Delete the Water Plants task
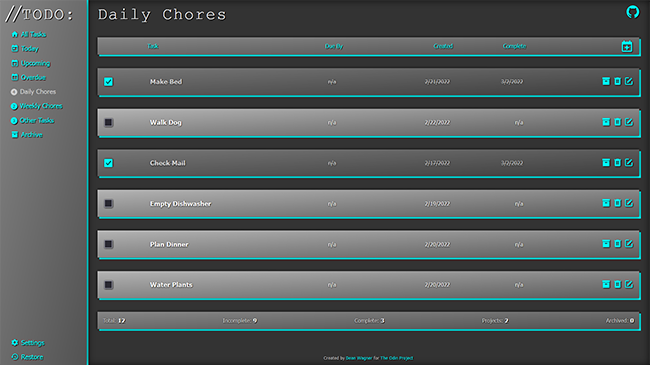 click(618, 284)
